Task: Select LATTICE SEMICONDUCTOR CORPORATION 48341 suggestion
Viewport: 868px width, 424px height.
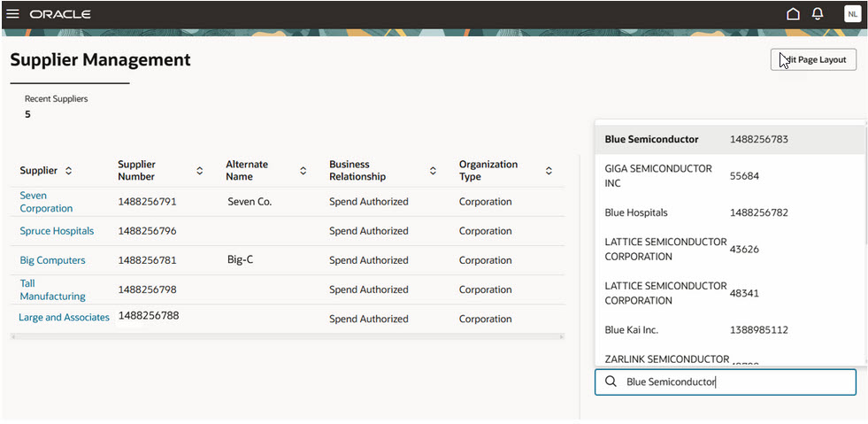Action: tap(730, 293)
